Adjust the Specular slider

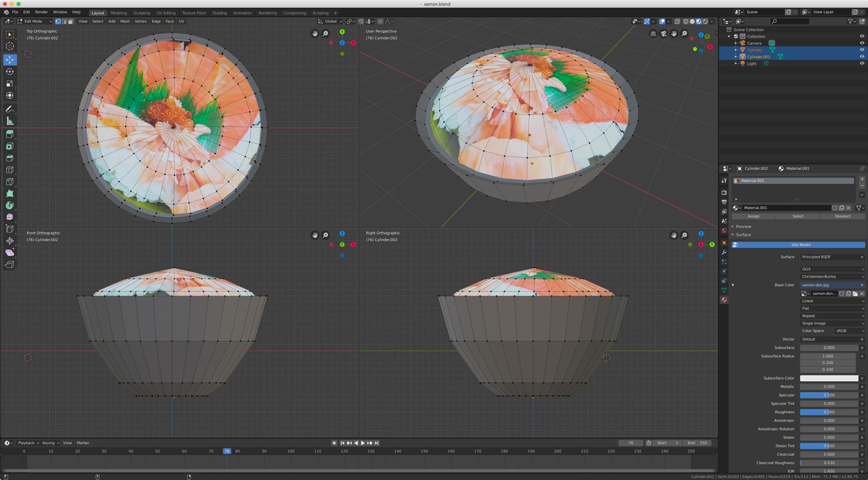pyautogui.click(x=829, y=395)
